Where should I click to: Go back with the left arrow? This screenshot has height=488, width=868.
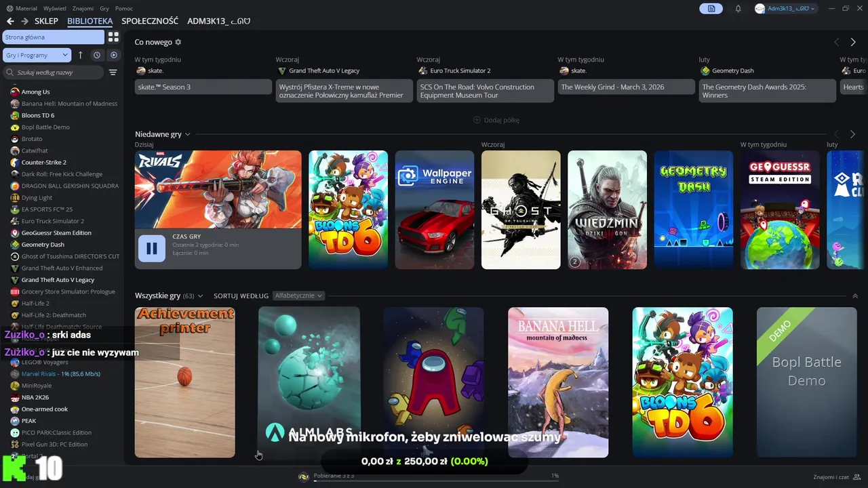pos(10,21)
